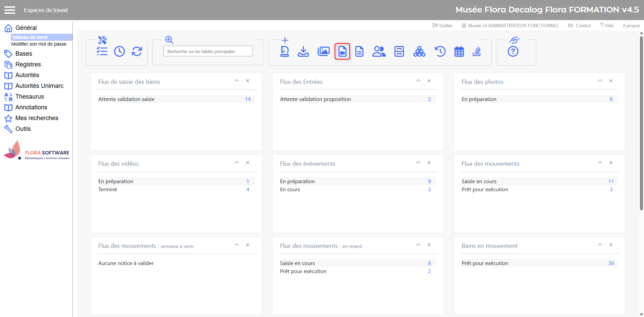Open the hamburger menu at top left
Screen dimensions: 644x317
click(10, 10)
